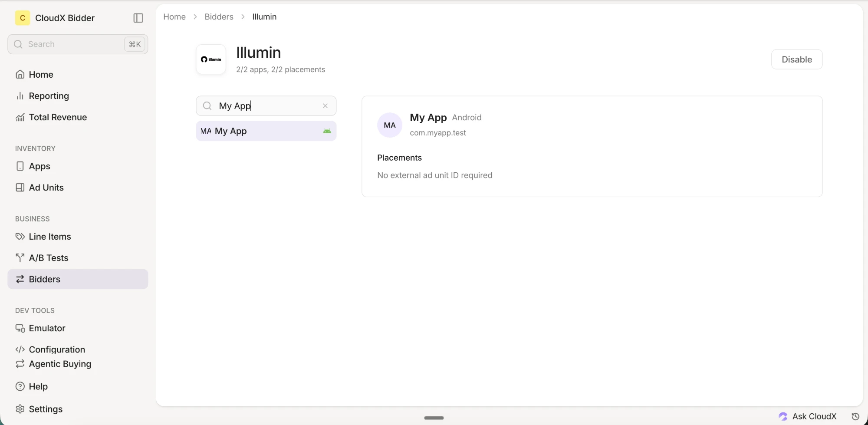Clear the My App filter text
This screenshot has height=425, width=868.
[x=325, y=106]
